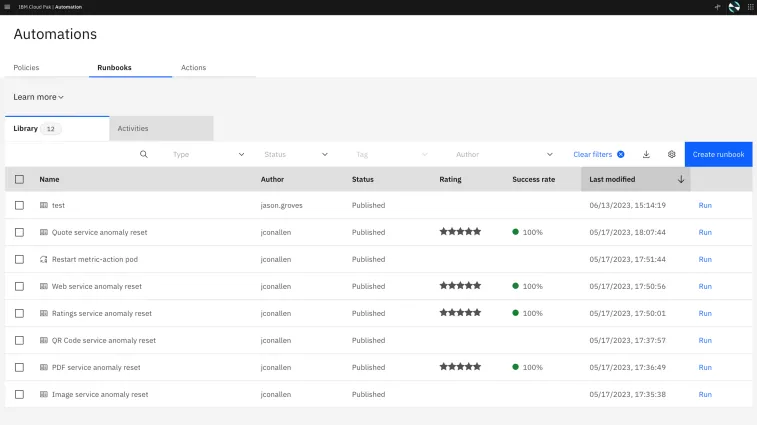Image resolution: width=757 pixels, height=425 pixels.
Task: Click the Create runbook button
Action: pos(718,155)
